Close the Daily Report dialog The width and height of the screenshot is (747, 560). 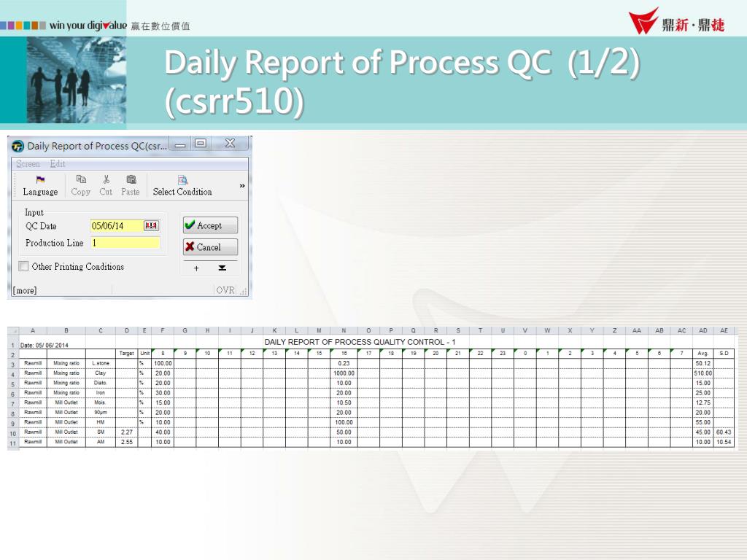[x=230, y=144]
